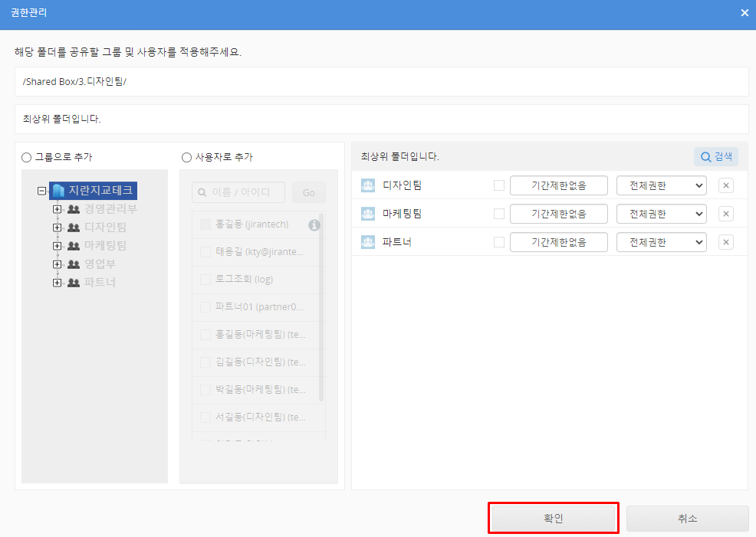This screenshot has height=537, width=756.
Task: Select the 그룹으로 추가 radio button
Action: click(27, 158)
